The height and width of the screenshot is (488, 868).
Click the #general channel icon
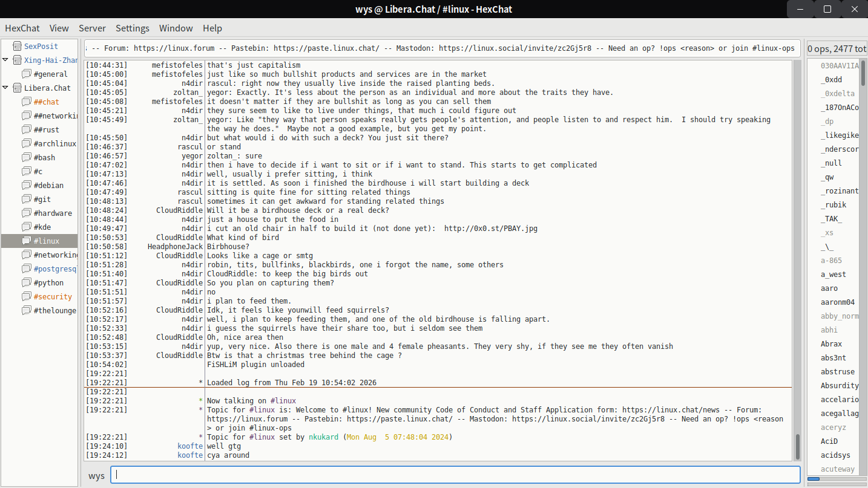[x=27, y=74]
